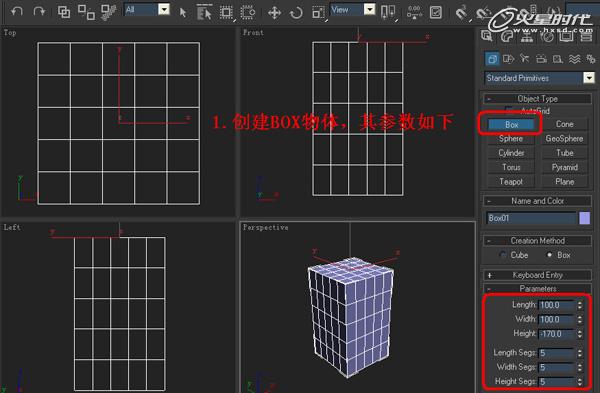Select the Helpers category icon
The image size is (600, 393).
558,59
